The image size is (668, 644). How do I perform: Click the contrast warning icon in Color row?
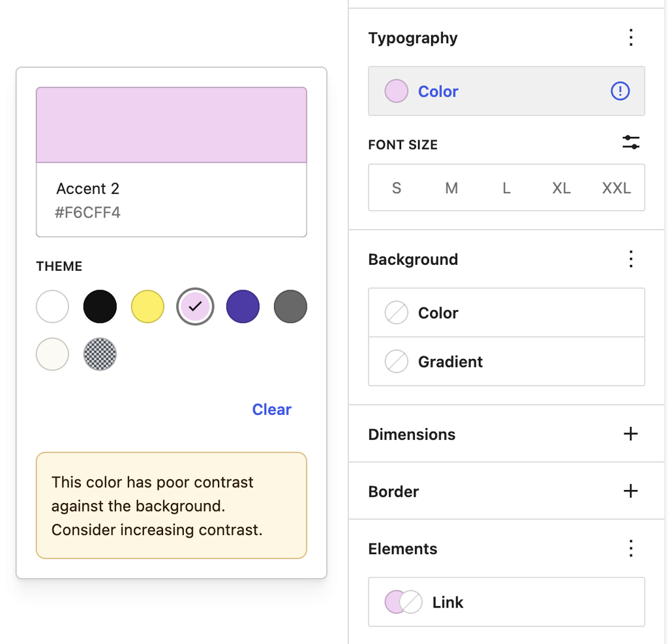click(x=620, y=91)
